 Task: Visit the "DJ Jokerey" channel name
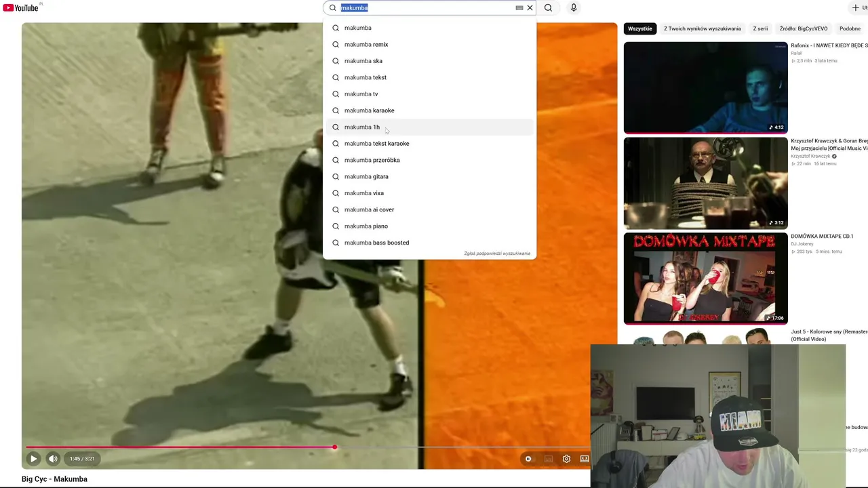pyautogui.click(x=802, y=244)
